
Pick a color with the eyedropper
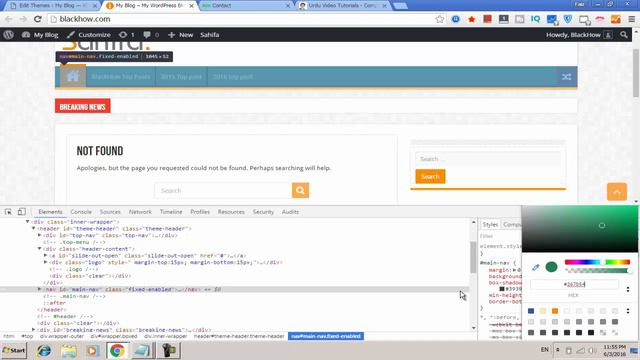536,267
